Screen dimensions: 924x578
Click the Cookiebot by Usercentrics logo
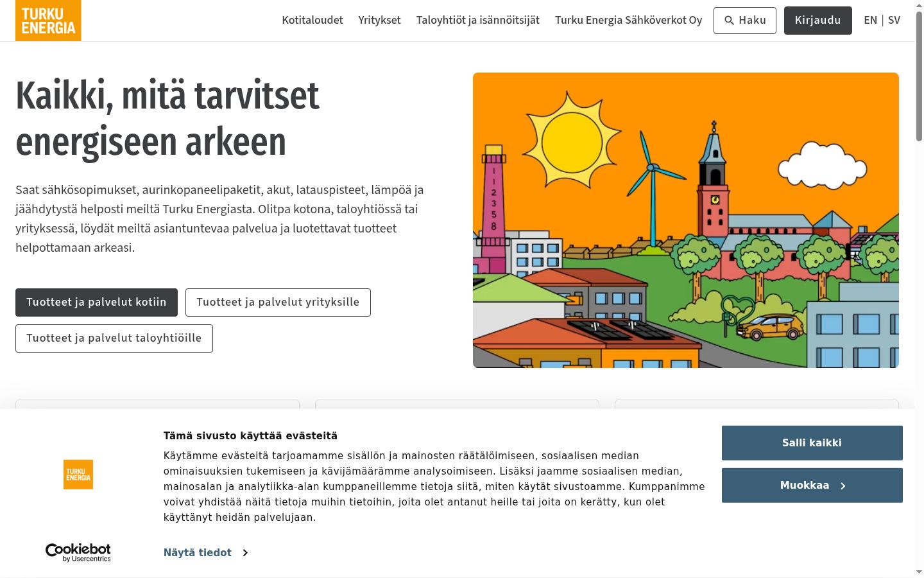(x=78, y=552)
